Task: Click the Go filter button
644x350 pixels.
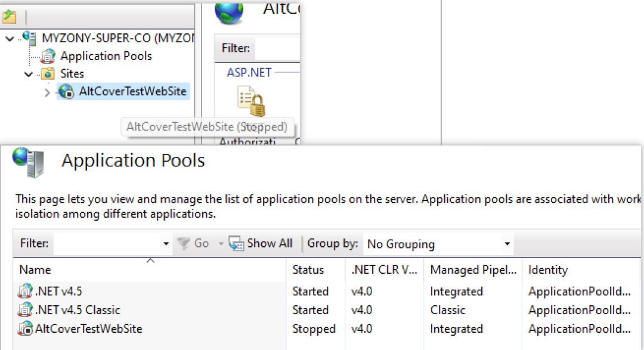Action: click(194, 243)
